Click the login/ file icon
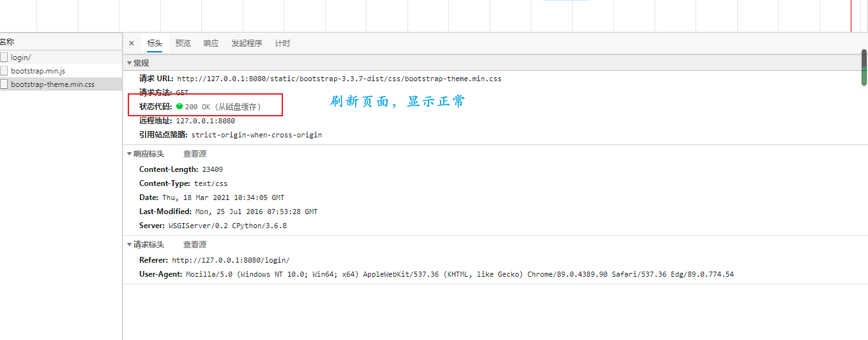 point(4,58)
